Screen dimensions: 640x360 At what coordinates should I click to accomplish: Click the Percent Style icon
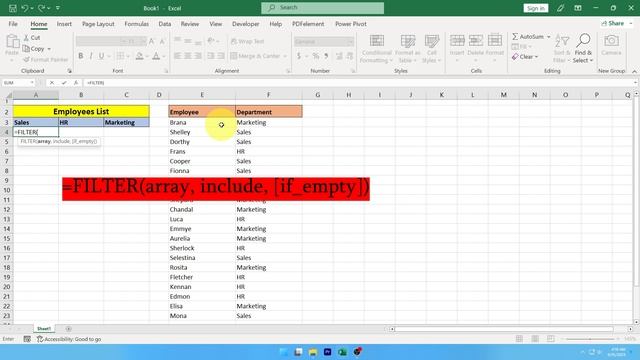tap(316, 56)
